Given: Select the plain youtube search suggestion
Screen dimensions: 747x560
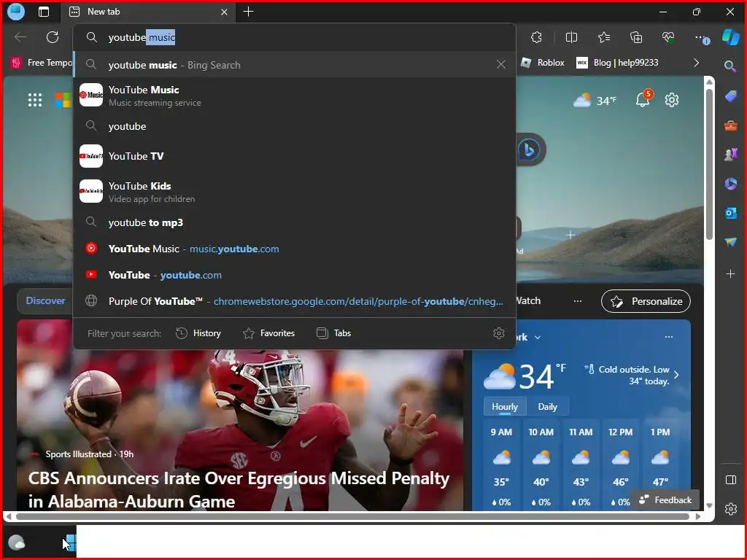Looking at the screenshot, I should pyautogui.click(x=295, y=126).
